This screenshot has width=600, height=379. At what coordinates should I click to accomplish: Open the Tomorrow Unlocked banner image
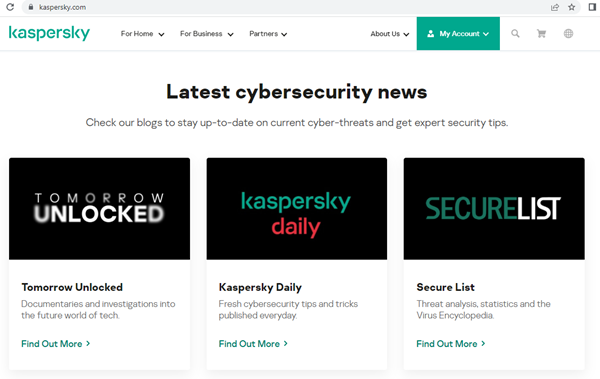coord(99,209)
